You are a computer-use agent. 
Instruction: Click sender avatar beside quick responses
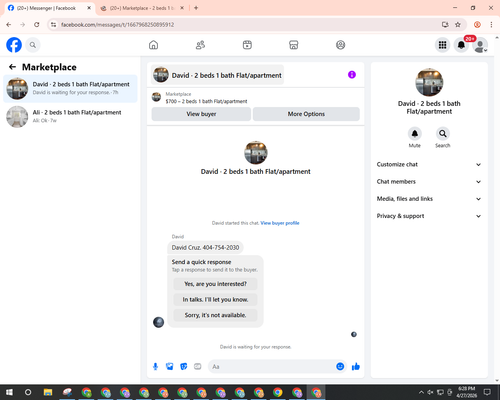click(158, 322)
